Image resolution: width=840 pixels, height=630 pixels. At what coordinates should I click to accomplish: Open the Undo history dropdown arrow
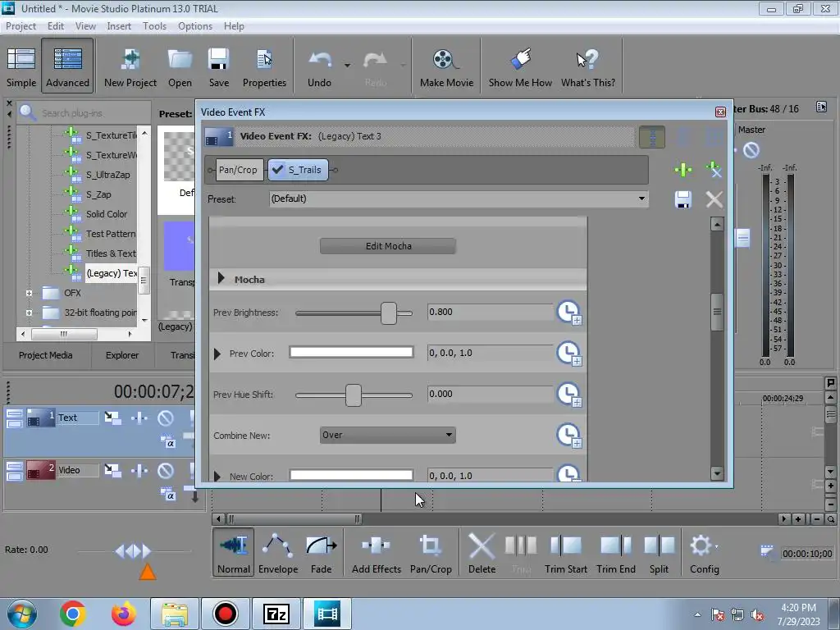point(347,66)
